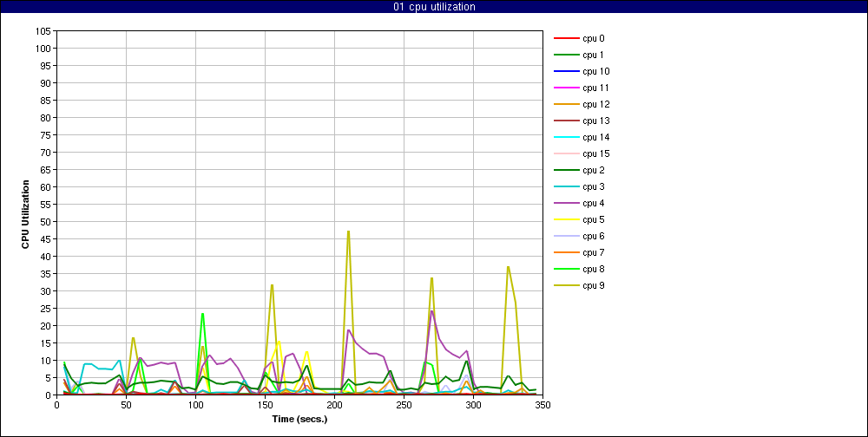
Task: Select the cpu 15 legend entry
Action: (x=582, y=153)
